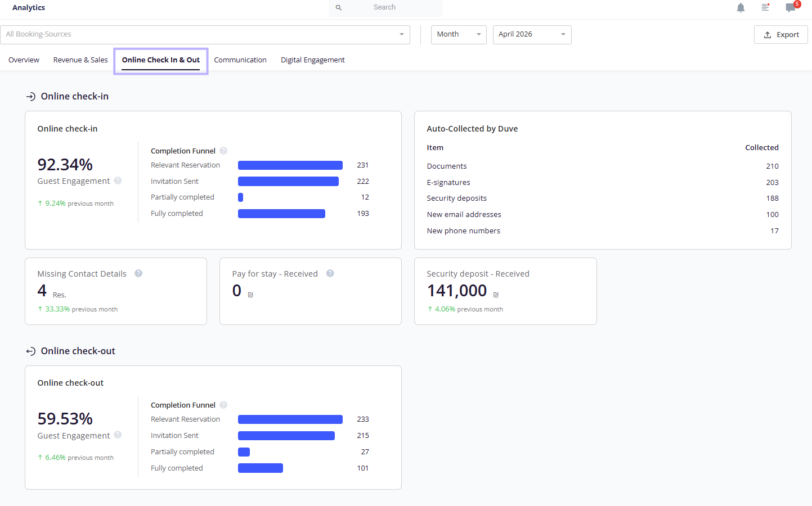Click help icon by check-in Guest Engagement
This screenshot has height=506, width=812.
pyautogui.click(x=118, y=180)
